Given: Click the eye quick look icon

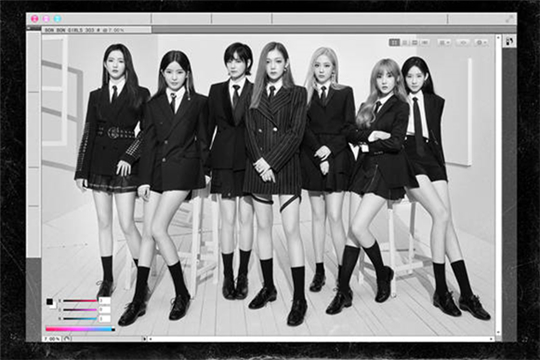Looking at the screenshot, I should pos(463,42).
